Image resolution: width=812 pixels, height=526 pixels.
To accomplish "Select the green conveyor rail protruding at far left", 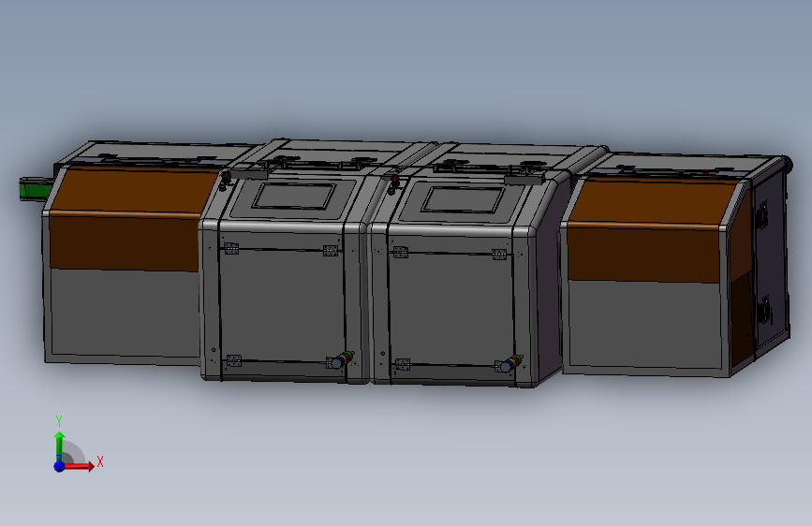I will point(36,188).
